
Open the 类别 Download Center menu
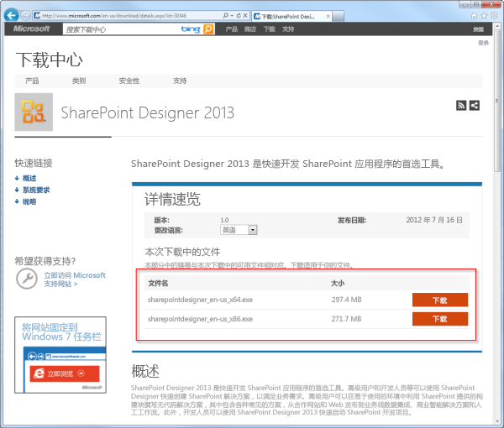(x=79, y=81)
